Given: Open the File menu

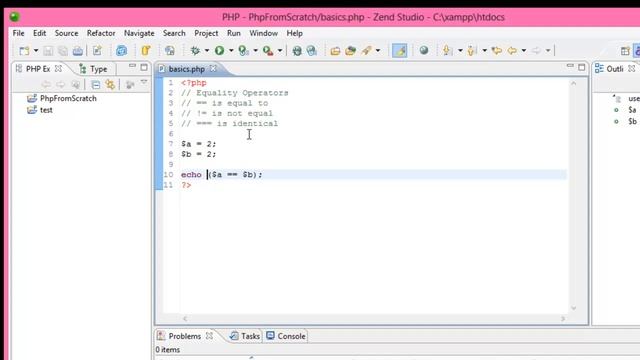Looking at the screenshot, I should 18,33.
